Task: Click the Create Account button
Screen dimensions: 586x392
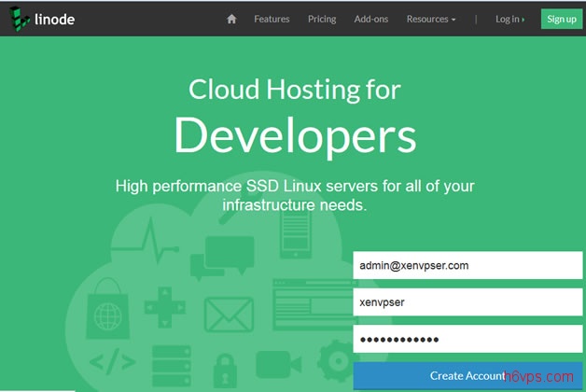Action: point(467,375)
